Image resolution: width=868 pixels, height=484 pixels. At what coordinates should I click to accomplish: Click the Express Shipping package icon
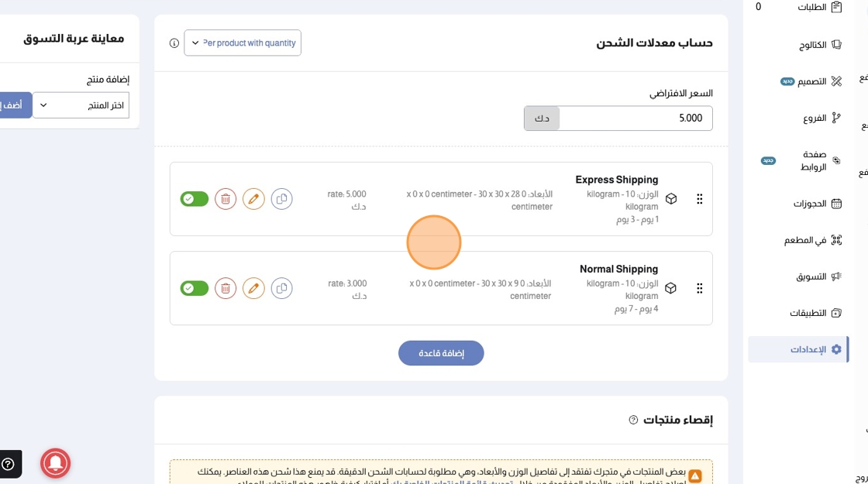click(671, 199)
